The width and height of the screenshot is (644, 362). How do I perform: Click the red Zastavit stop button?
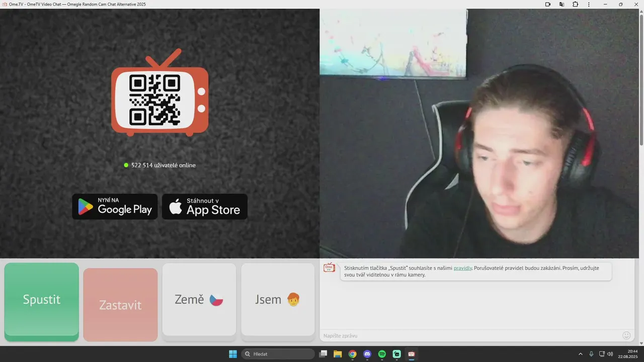(120, 305)
